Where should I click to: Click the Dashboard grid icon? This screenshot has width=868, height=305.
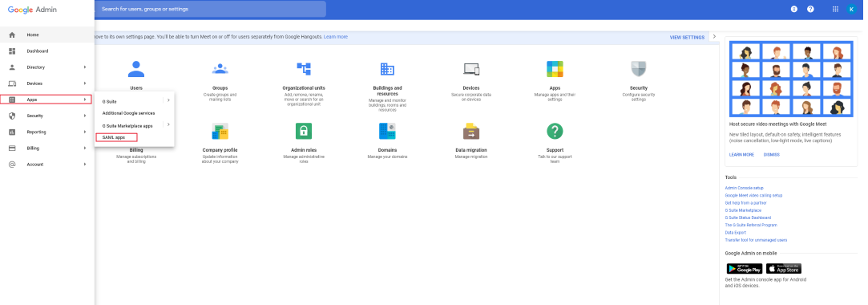tap(12, 51)
